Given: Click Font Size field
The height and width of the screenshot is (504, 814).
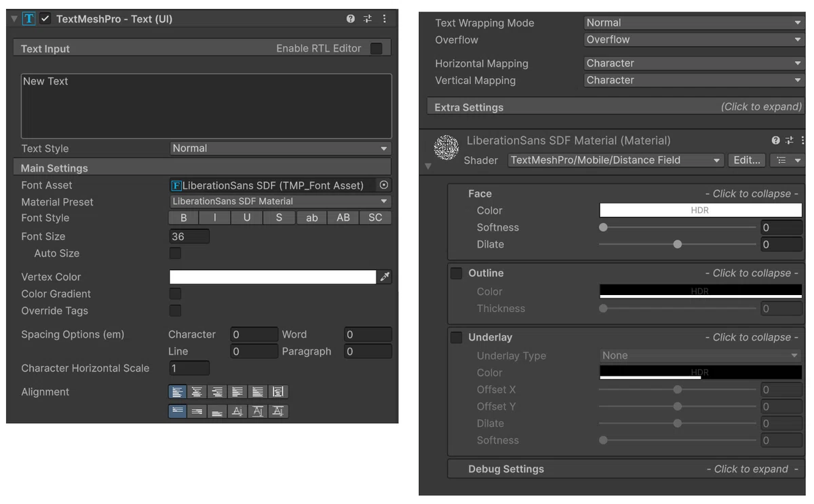Looking at the screenshot, I should coord(189,236).
